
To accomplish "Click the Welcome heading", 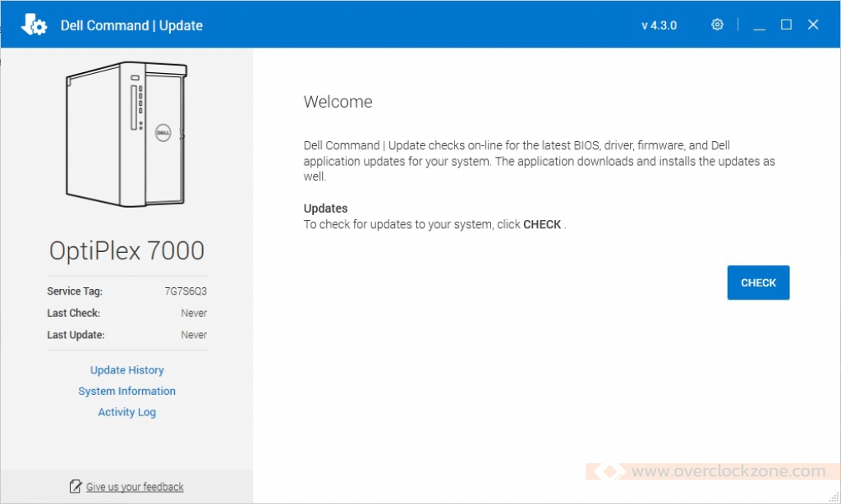I will [338, 102].
